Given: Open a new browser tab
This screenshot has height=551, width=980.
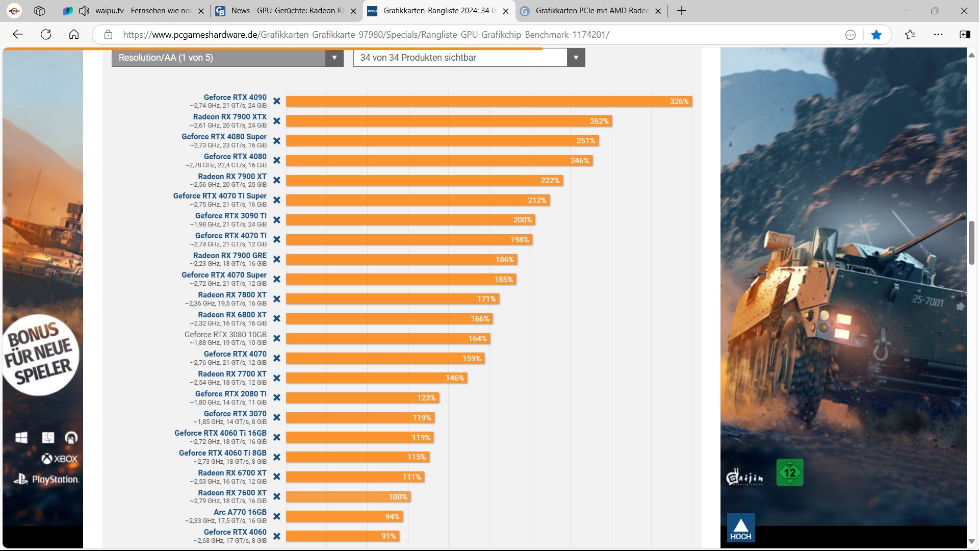Looking at the screenshot, I should (682, 11).
